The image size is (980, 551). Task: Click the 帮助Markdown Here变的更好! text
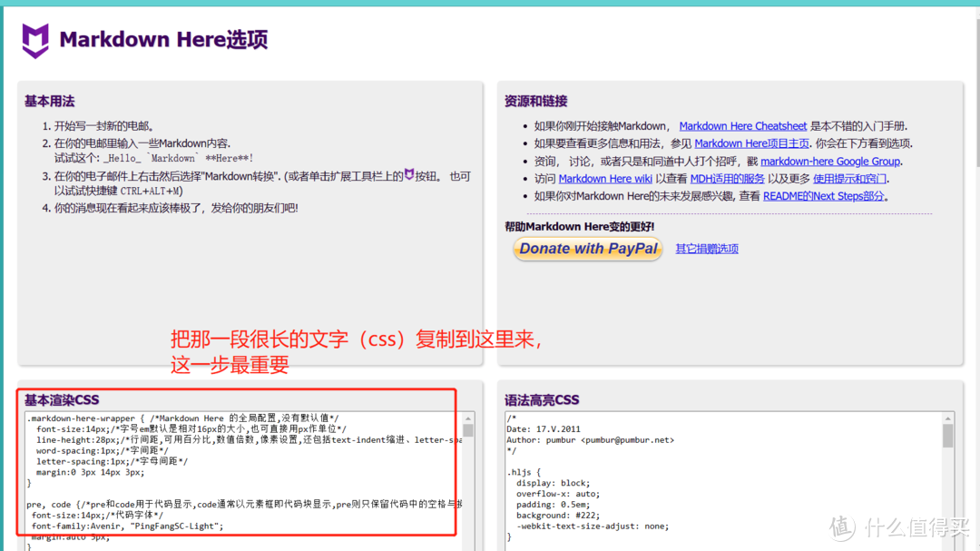[579, 226]
